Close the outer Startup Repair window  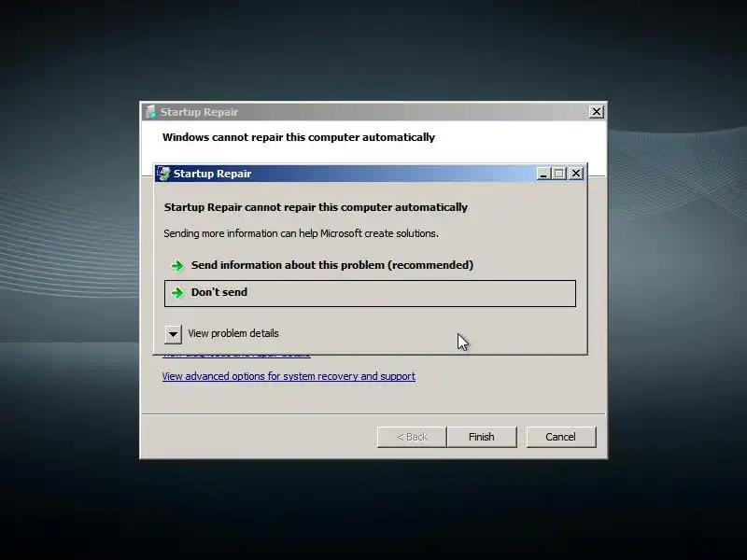tap(596, 112)
